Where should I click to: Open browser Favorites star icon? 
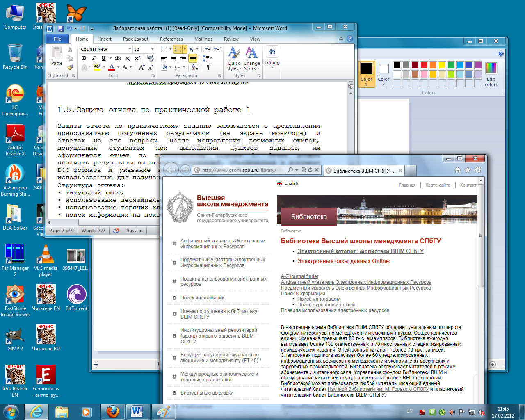[x=468, y=170]
